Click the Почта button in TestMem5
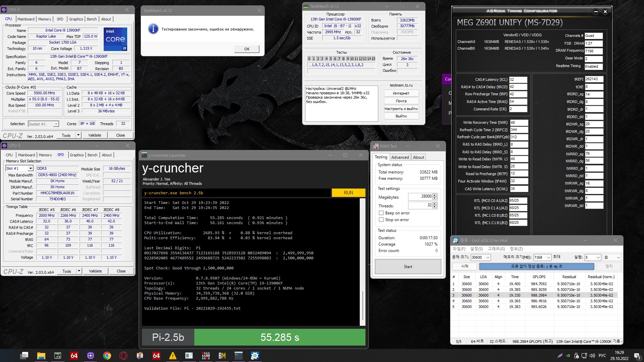644x362 pixels. [401, 101]
